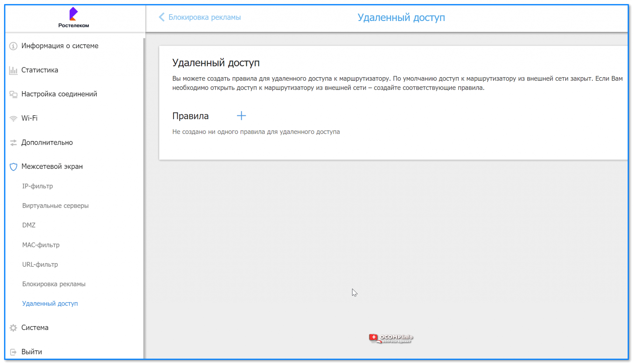
Task: Click the logout icon beside Выйти
Action: (13, 352)
